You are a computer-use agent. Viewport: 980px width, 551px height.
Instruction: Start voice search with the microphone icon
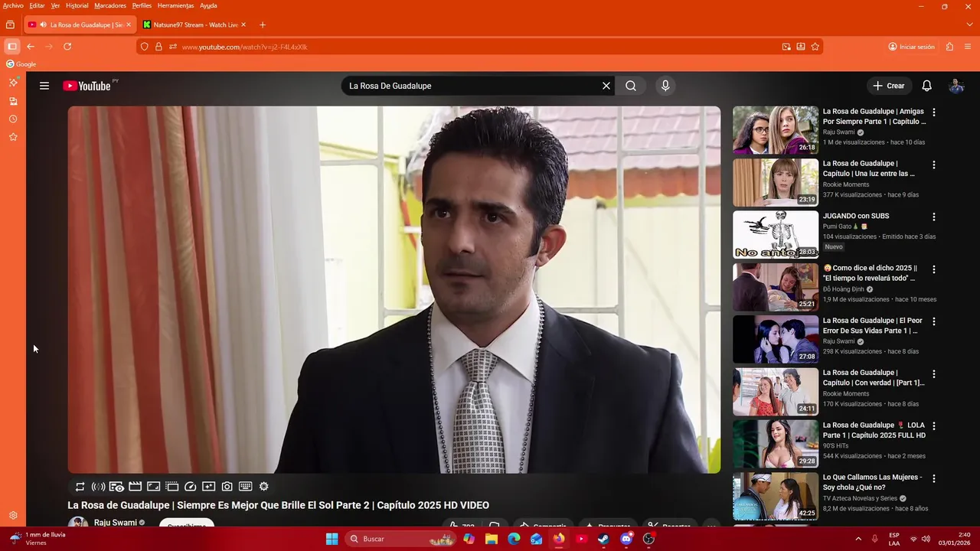pos(665,86)
